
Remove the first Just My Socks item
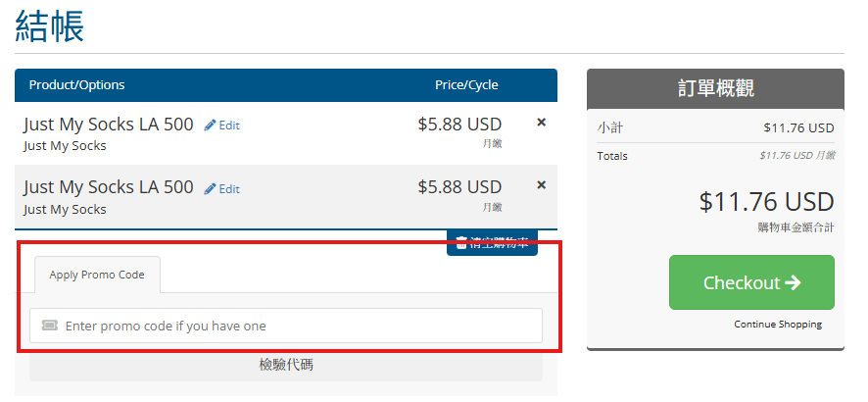coord(542,123)
